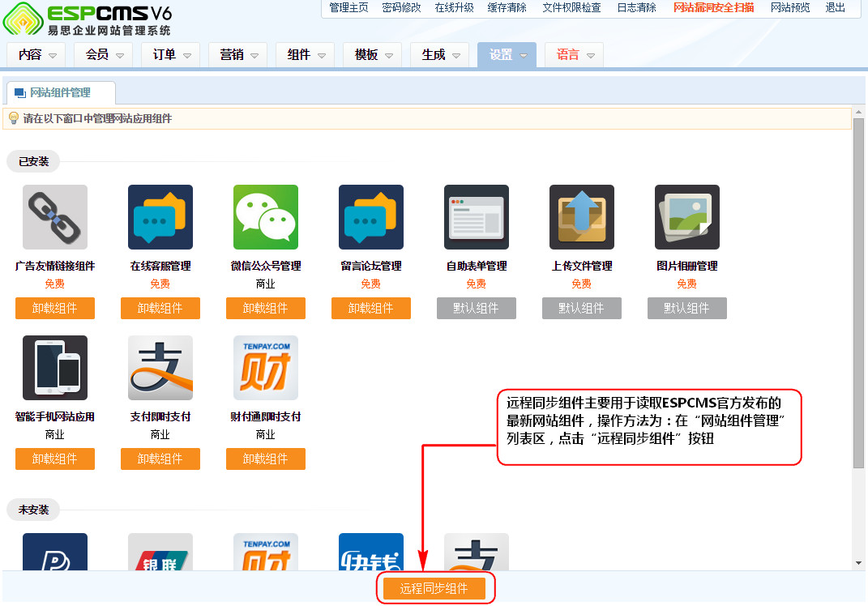Open the 在线客服管理 chat icon
This screenshot has height=606, width=868.
point(160,217)
